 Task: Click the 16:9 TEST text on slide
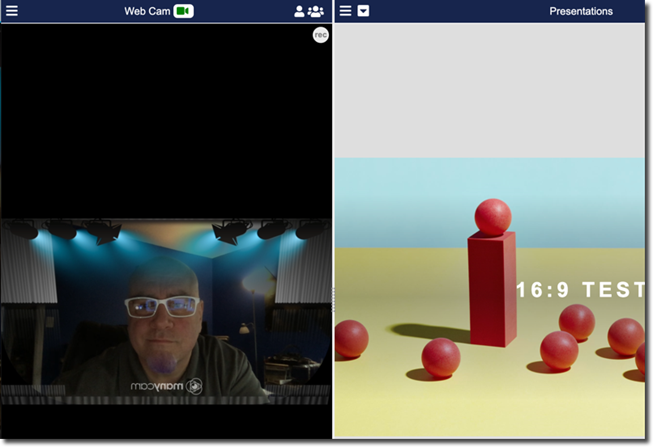click(580, 290)
